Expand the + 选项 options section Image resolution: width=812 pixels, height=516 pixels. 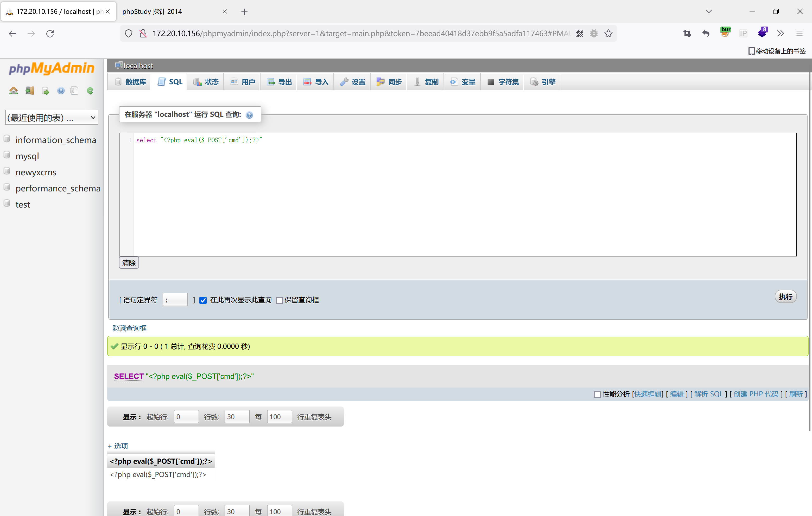(118, 446)
